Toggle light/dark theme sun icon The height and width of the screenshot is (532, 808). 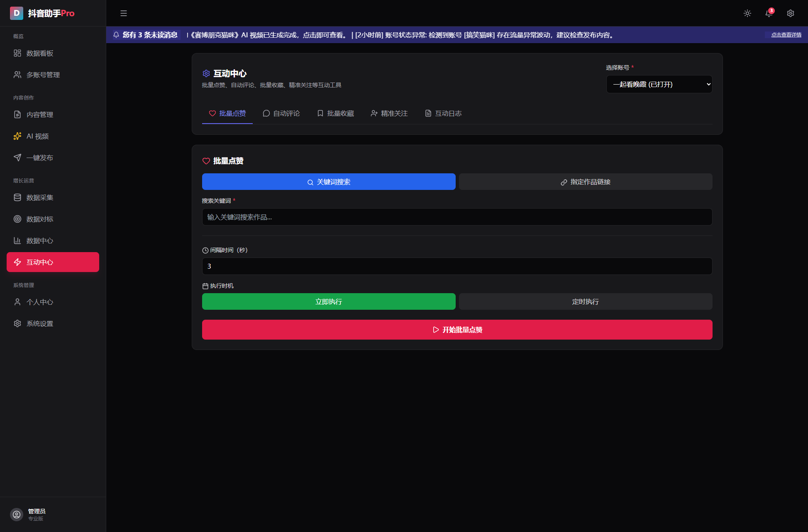[x=747, y=13]
